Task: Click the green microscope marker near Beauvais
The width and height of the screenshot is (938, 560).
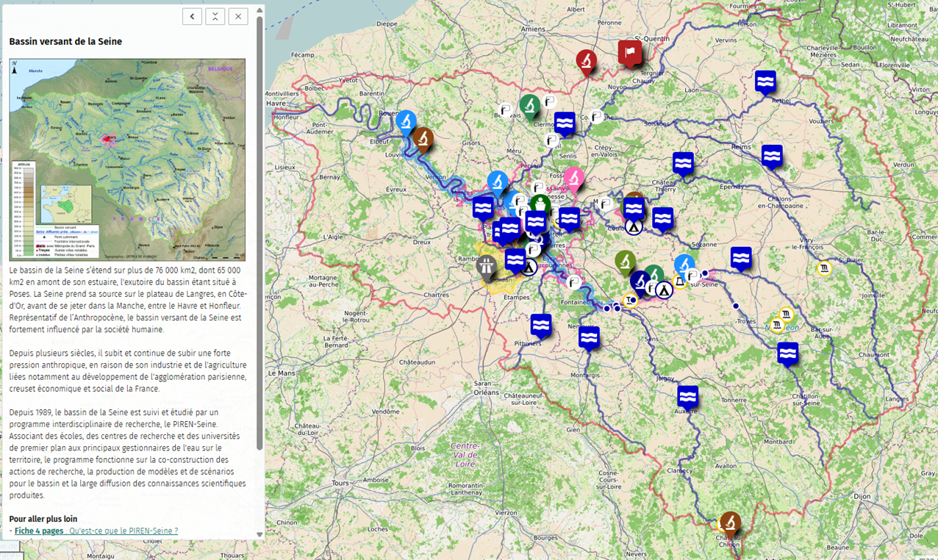Action: [529, 106]
